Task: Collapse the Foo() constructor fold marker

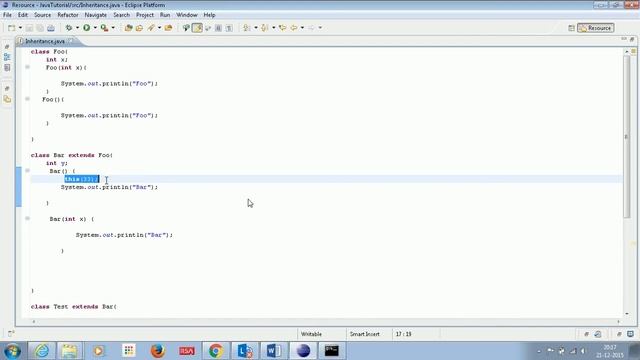Action: pyautogui.click(x=27, y=99)
